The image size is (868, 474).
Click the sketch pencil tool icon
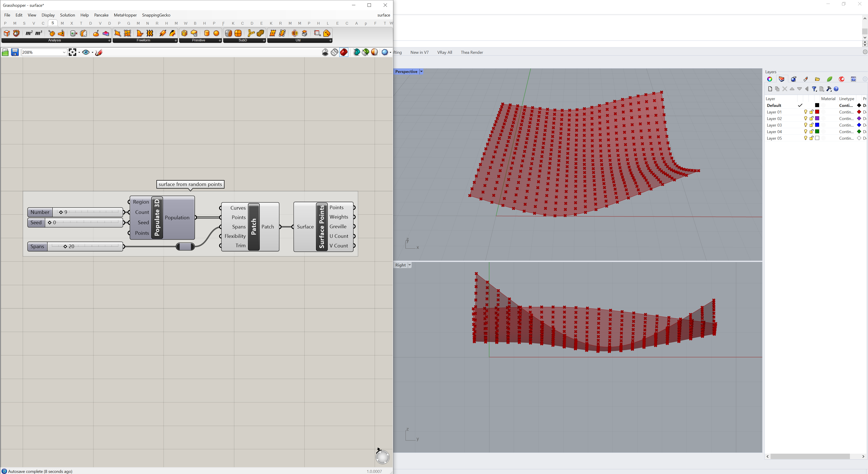click(x=99, y=52)
